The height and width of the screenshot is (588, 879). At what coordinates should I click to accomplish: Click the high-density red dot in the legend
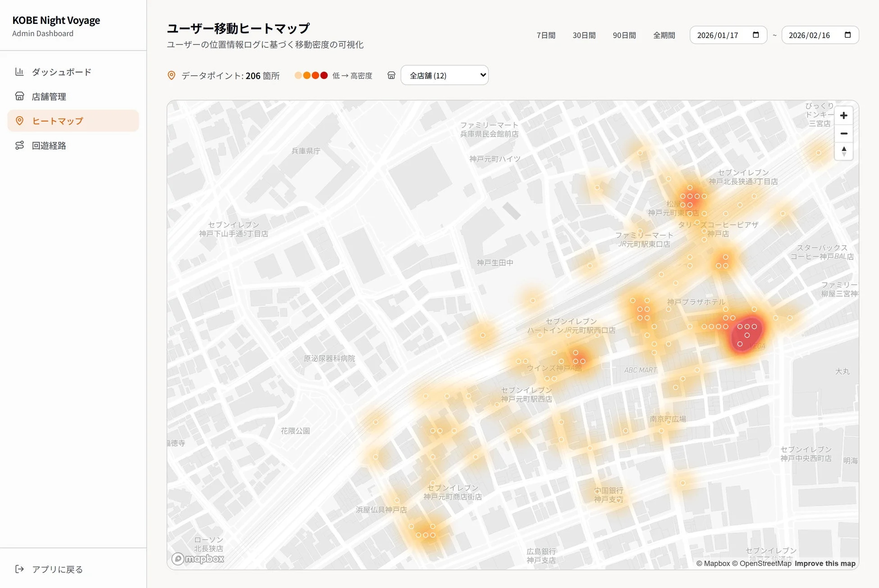pos(324,75)
